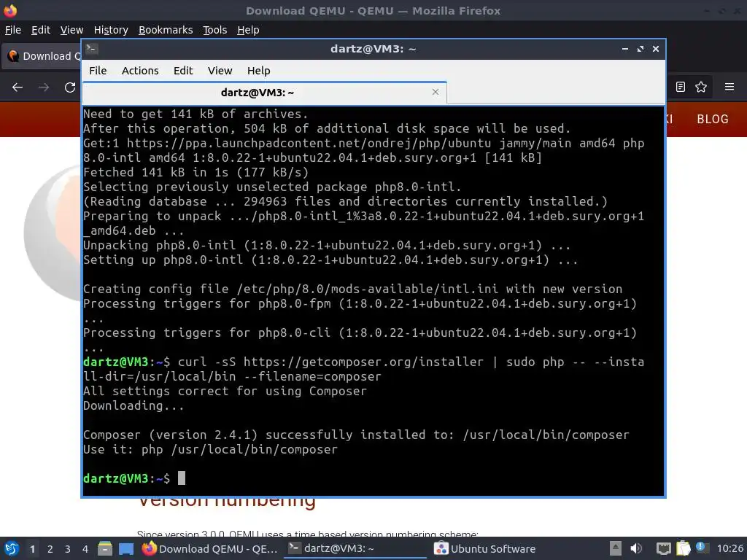Image resolution: width=747 pixels, height=560 pixels.
Task: Open the terminal File menu
Action: pyautogui.click(x=98, y=71)
